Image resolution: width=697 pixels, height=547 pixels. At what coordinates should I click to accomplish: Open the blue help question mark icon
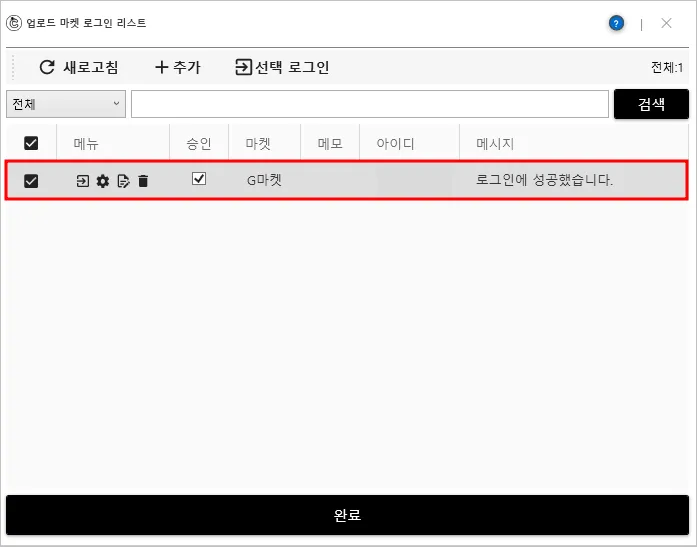click(616, 23)
